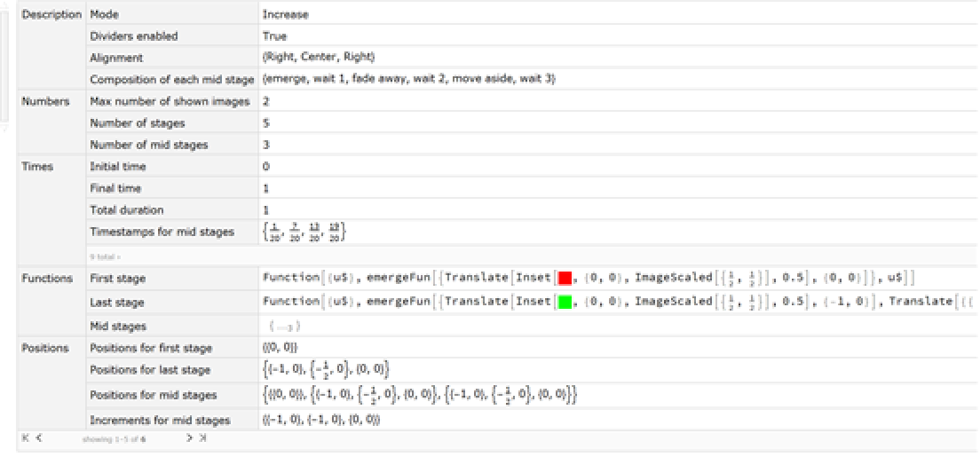Select the First stage Function expression

pos(586,279)
